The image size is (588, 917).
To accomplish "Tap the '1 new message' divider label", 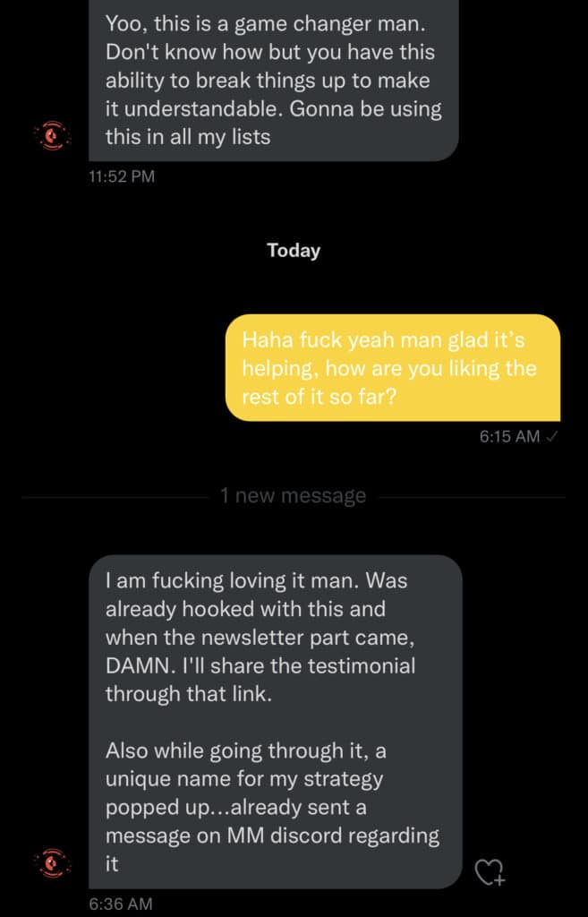I will (x=294, y=496).
